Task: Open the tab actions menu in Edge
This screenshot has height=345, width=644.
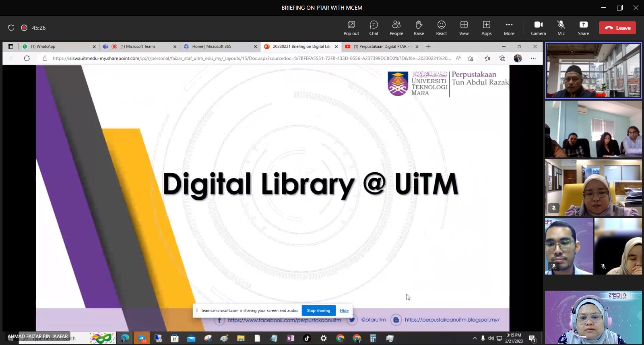Action: (11, 46)
